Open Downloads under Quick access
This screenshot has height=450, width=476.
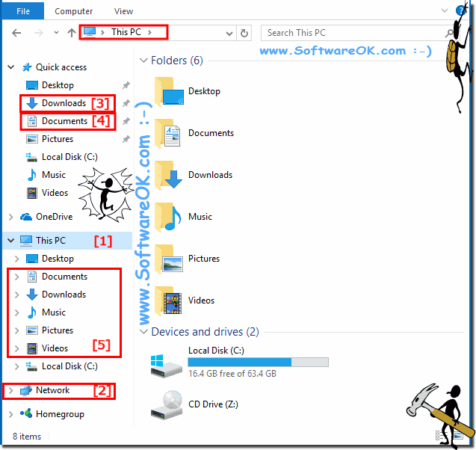point(64,103)
